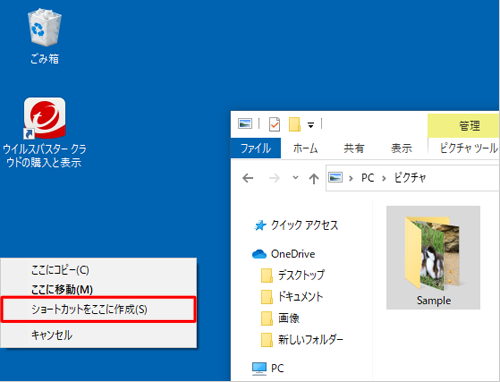
Task: Expand the chevron between PC and ピクチャ
Action: pyautogui.click(x=384, y=178)
